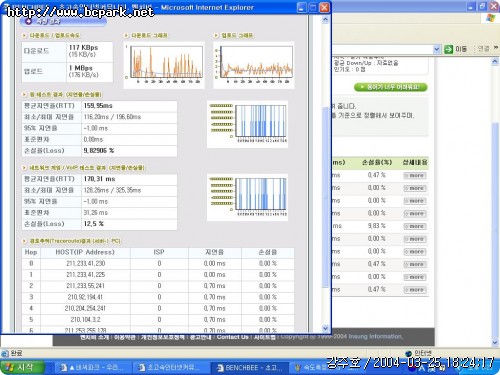Viewport: 500px width, 375px height.
Task: Click the upload speed graph image
Action: [x=254, y=65]
